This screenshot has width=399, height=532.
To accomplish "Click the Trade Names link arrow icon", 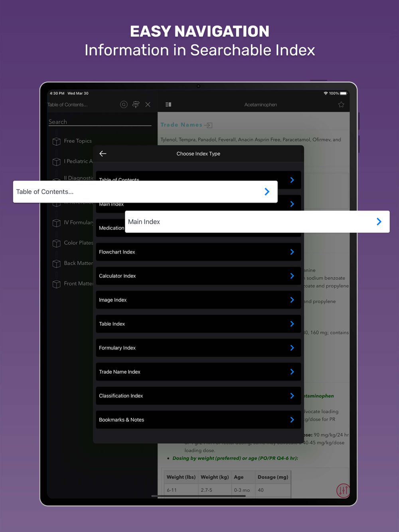I will click(x=208, y=125).
